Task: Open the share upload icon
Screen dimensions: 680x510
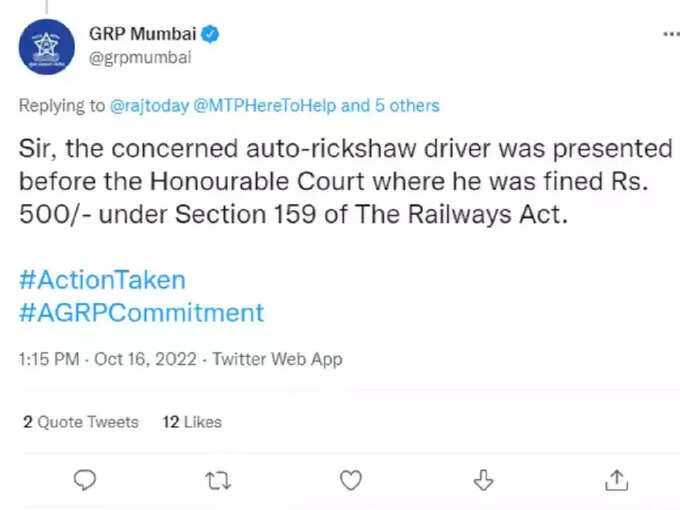Action: coord(616,481)
